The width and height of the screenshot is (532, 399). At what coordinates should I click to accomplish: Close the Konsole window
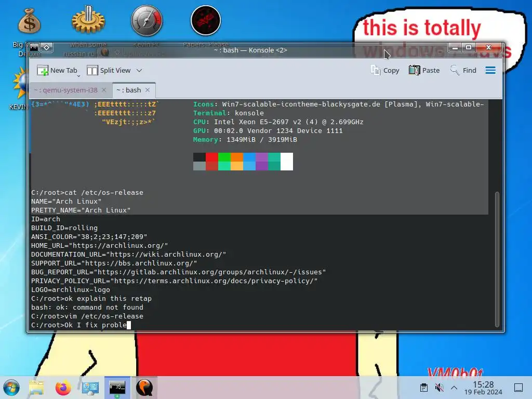(x=488, y=47)
